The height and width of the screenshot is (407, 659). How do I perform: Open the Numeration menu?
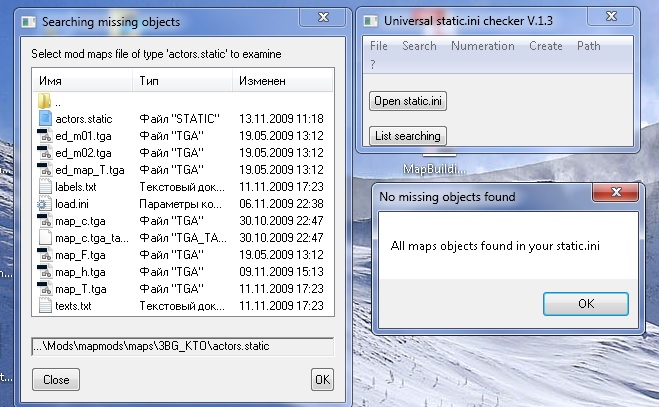click(x=482, y=46)
